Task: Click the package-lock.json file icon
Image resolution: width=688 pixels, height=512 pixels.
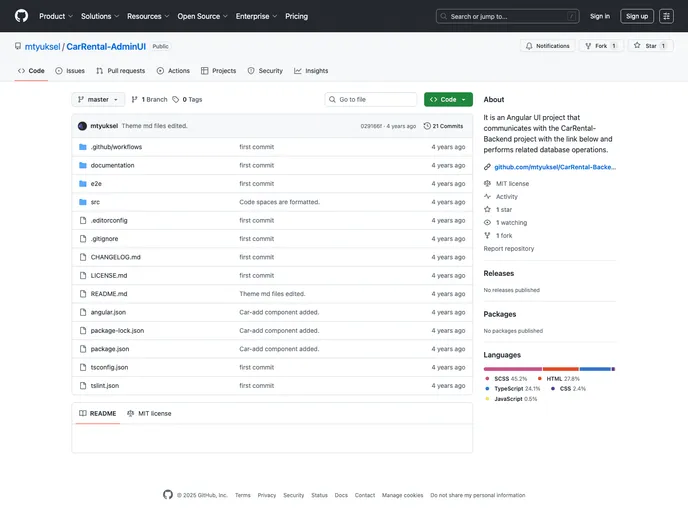Action: click(x=82, y=331)
